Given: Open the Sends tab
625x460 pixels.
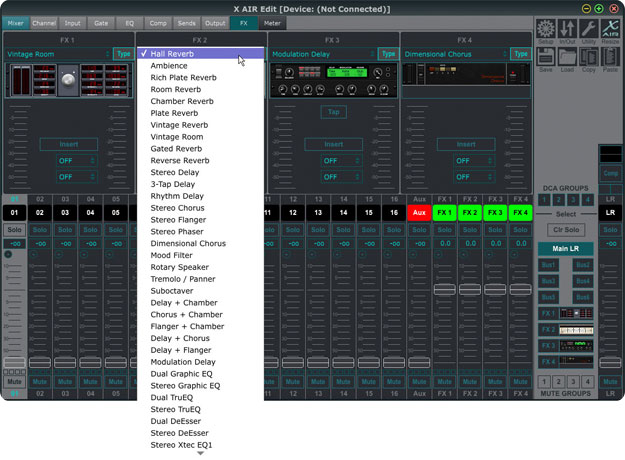Looking at the screenshot, I should [x=187, y=23].
